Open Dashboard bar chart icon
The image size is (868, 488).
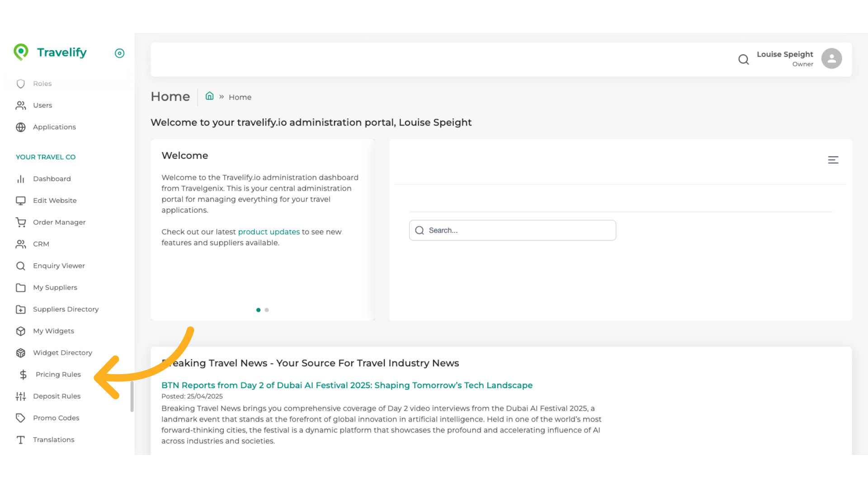tap(21, 179)
